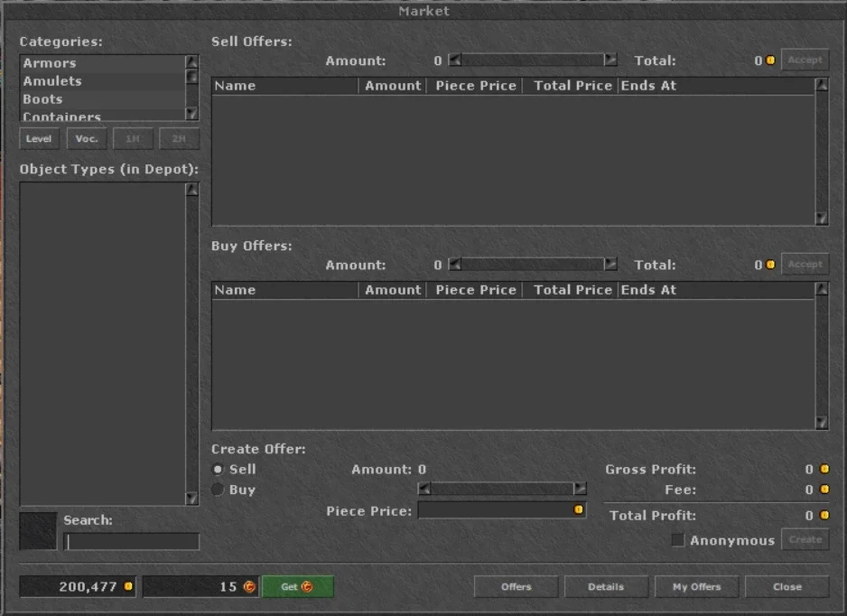
Task: Sort Sell Offers by Ends At column
Action: click(716, 86)
